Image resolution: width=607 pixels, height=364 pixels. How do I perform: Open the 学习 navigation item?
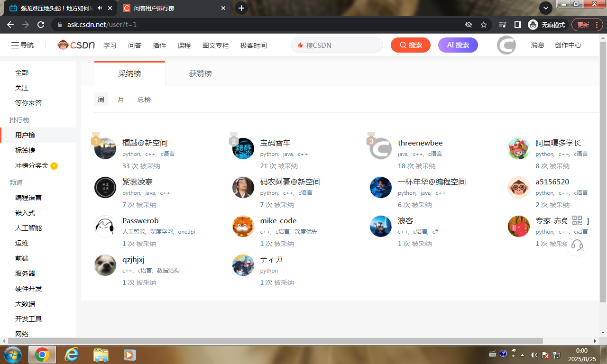click(110, 45)
